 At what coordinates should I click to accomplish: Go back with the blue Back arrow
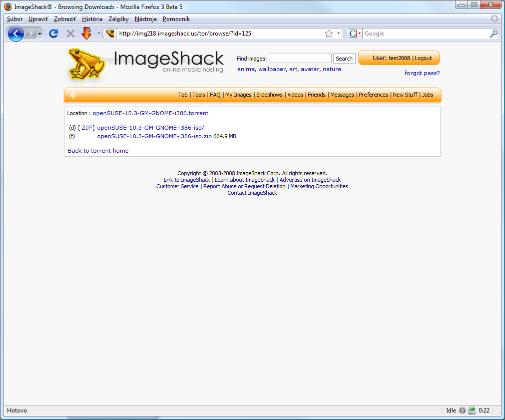tap(16, 34)
